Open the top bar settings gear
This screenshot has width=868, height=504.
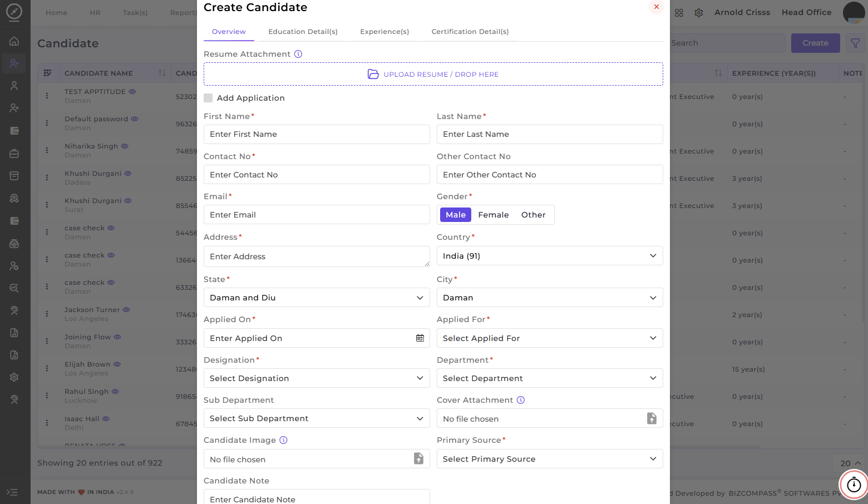[699, 13]
